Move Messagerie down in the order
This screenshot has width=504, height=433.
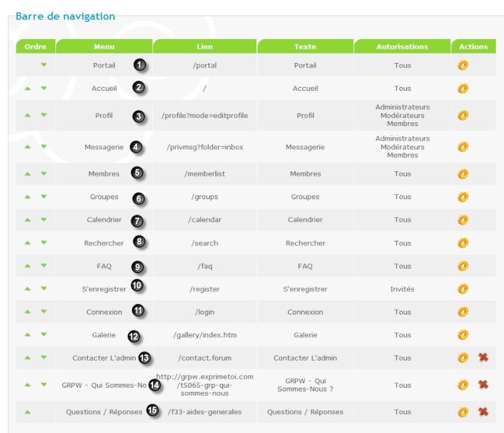(x=44, y=147)
